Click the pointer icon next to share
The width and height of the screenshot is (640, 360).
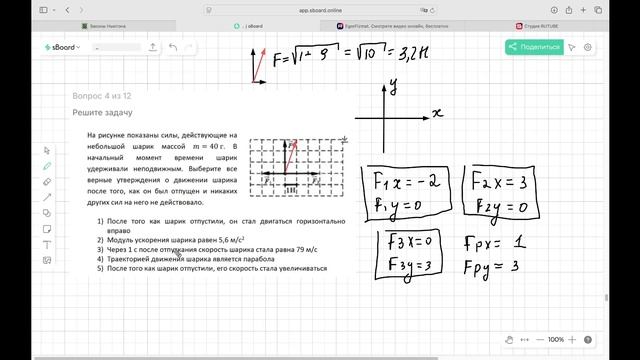click(x=572, y=47)
